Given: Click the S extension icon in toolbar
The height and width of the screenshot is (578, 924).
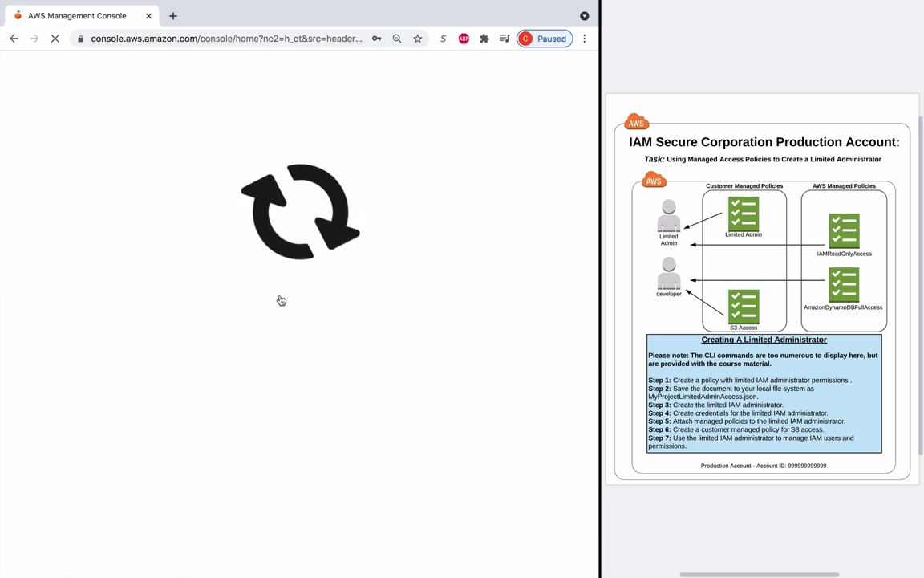Looking at the screenshot, I should coord(443,39).
